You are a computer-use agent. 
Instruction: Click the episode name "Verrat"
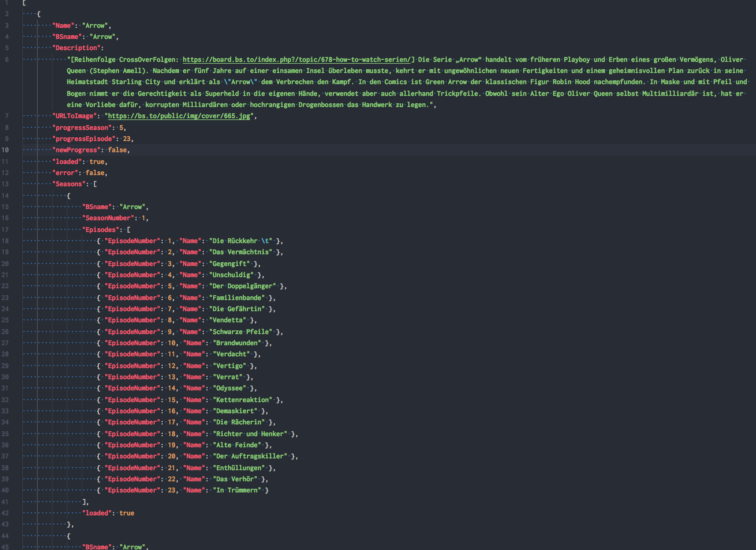(228, 377)
